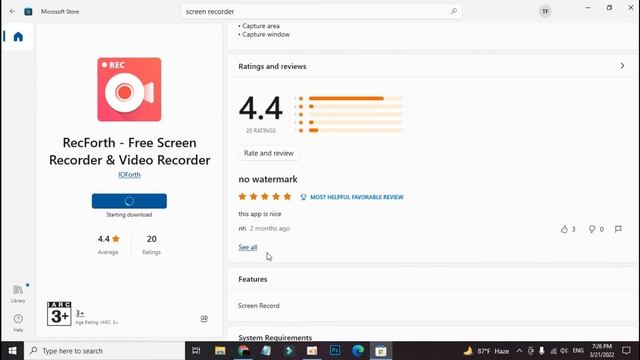Image resolution: width=640 pixels, height=360 pixels.
Task: Open the Library section in sidebar
Action: pos(18,293)
